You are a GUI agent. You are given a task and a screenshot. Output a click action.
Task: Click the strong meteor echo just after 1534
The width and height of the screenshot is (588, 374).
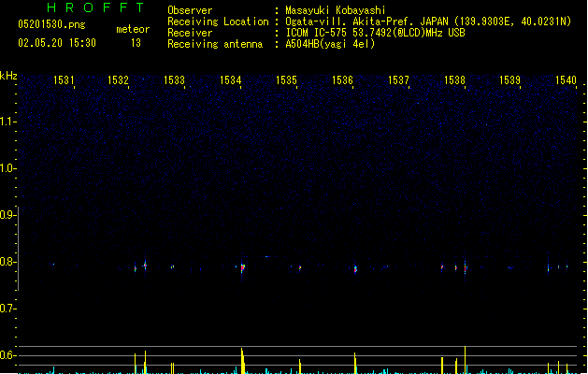(x=243, y=267)
